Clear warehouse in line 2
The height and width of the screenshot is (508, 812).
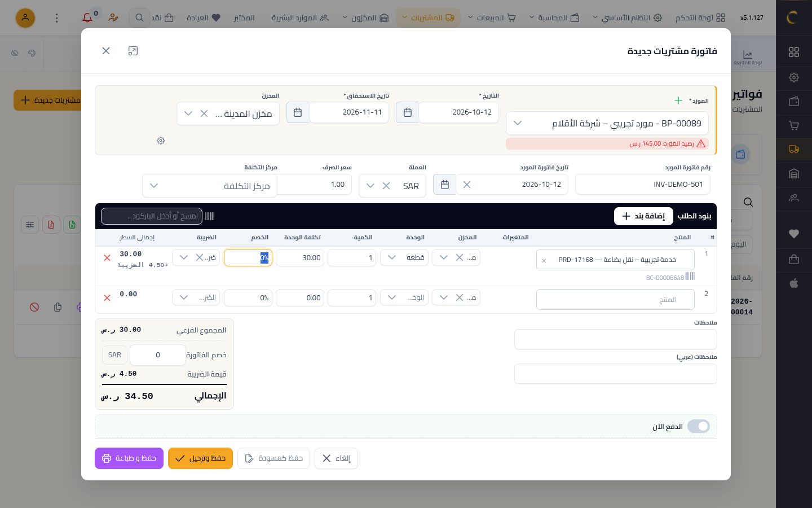[x=460, y=297]
